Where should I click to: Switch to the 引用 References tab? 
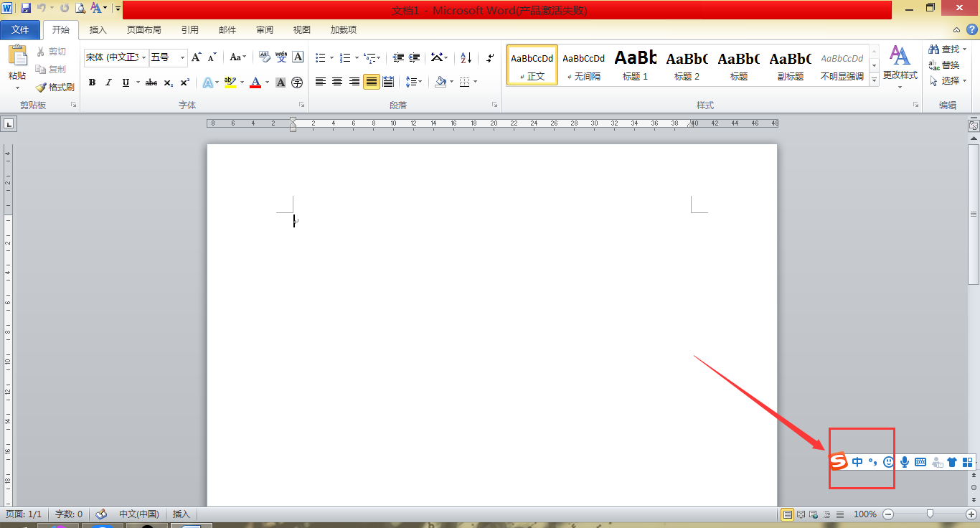coord(190,29)
